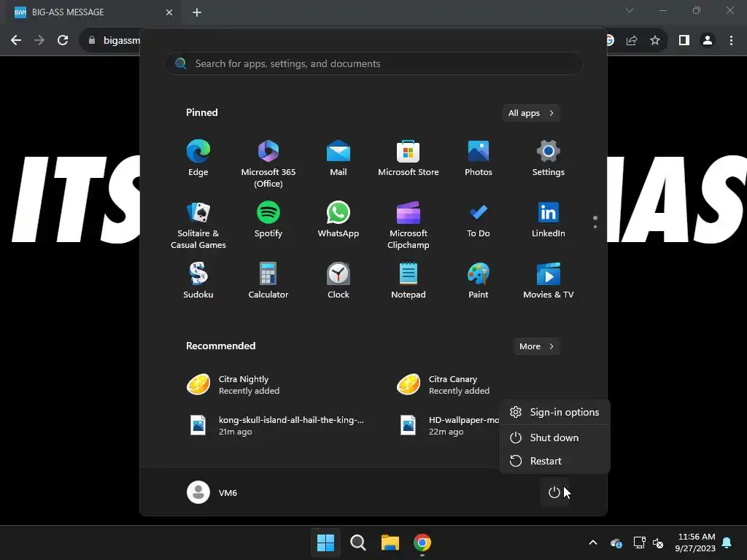Expand All apps list
The width and height of the screenshot is (747, 560).
[x=531, y=113]
